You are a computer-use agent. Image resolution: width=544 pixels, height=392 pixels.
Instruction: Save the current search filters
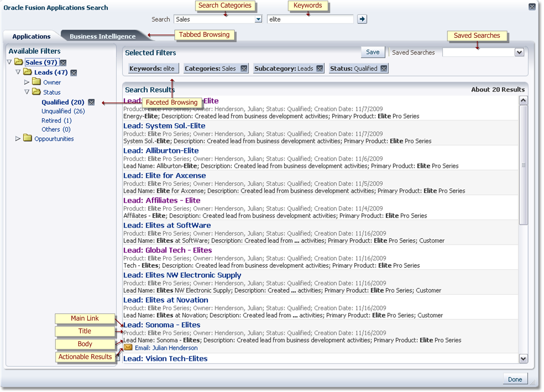click(x=373, y=52)
